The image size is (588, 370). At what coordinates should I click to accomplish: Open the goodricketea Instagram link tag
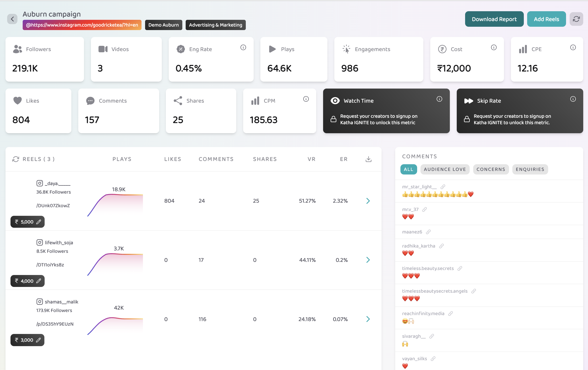[82, 25]
